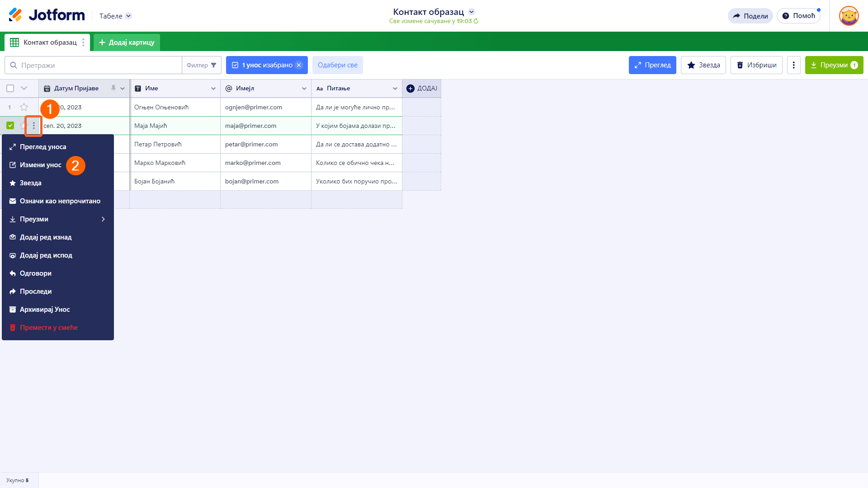Tick the select-all header checkbox

pyautogui.click(x=10, y=89)
